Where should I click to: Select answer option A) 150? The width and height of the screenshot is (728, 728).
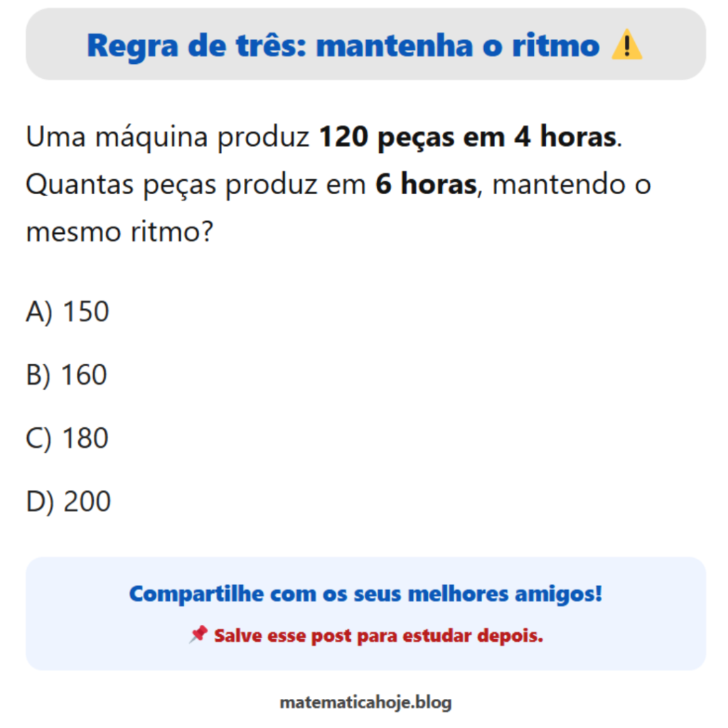(68, 311)
